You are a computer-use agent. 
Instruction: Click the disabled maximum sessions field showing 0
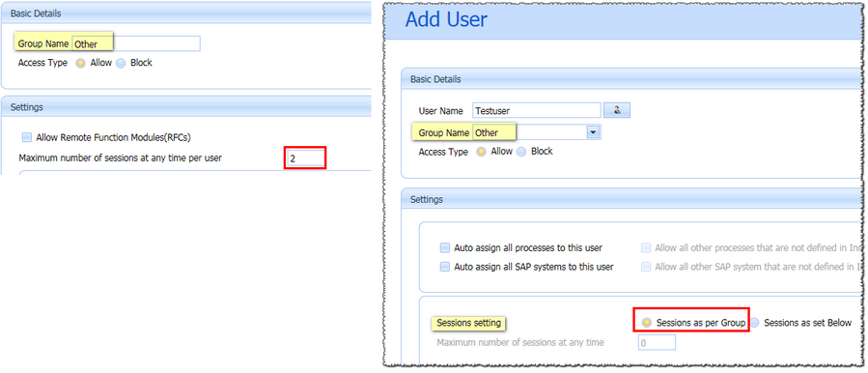(x=657, y=342)
